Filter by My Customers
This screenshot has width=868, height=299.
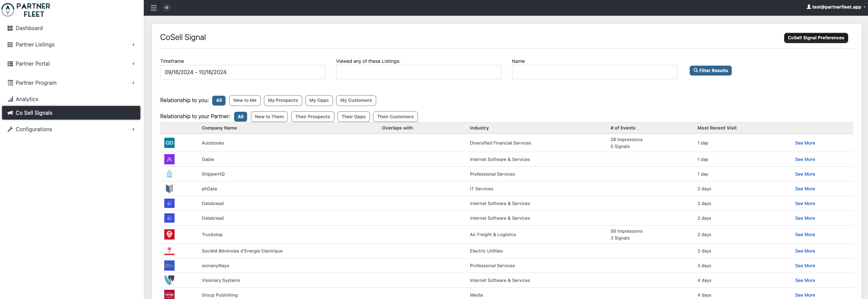click(356, 100)
